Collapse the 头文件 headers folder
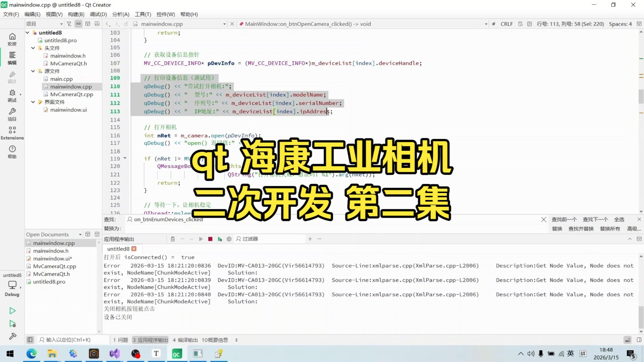 (x=33, y=48)
